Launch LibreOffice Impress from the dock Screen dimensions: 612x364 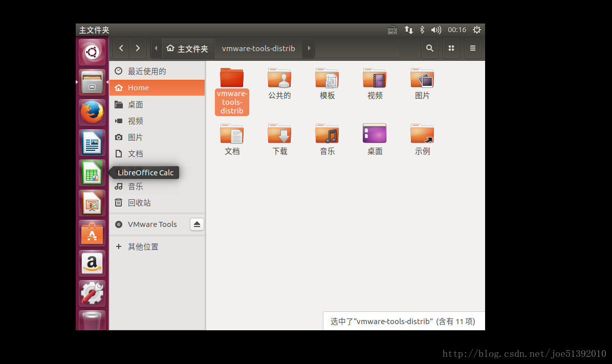[x=92, y=203]
